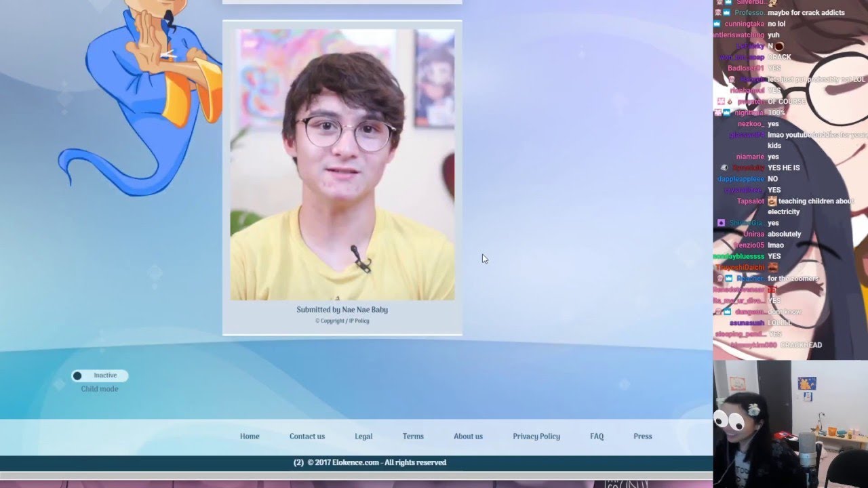Click the 'for the zoomers' chat message
This screenshot has width=868, height=488.
tap(793, 279)
